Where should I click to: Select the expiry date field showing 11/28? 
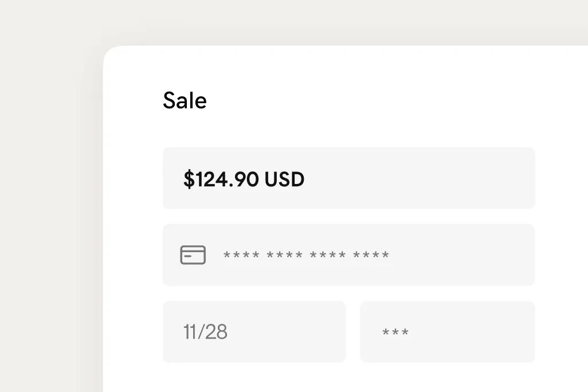pyautogui.click(x=254, y=331)
